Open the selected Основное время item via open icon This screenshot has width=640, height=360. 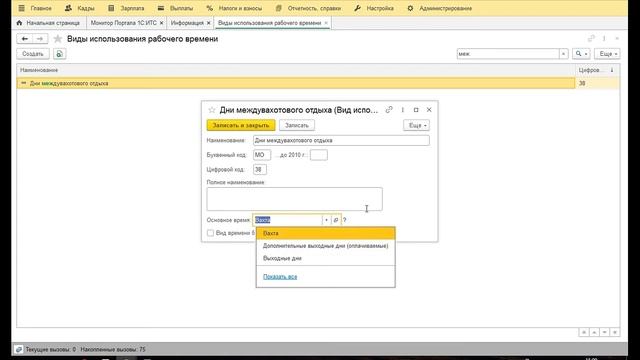[x=336, y=220]
